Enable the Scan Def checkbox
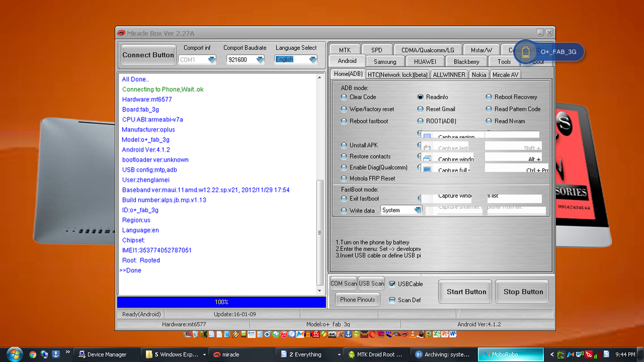Screen dimensions: 644x362 (x=392, y=300)
